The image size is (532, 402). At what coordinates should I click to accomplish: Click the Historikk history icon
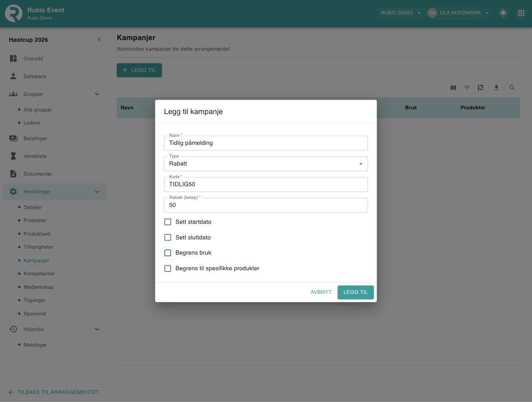tap(14, 329)
